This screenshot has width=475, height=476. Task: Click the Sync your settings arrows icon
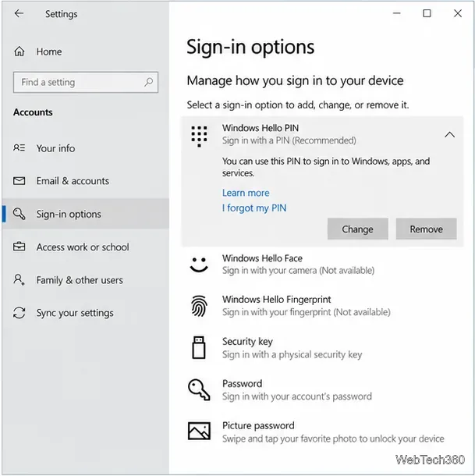(x=19, y=313)
